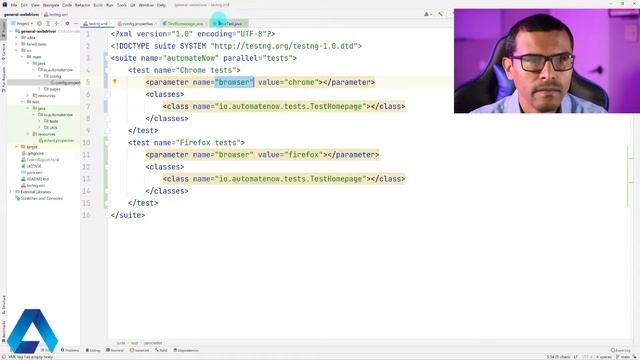Collapse the general-webdriver project root

12,31
